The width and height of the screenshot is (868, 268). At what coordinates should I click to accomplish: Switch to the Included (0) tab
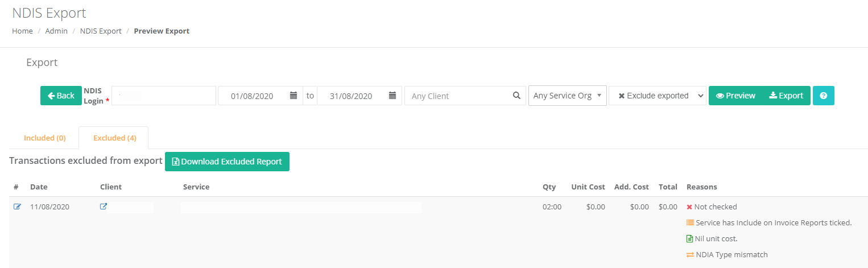coord(45,138)
